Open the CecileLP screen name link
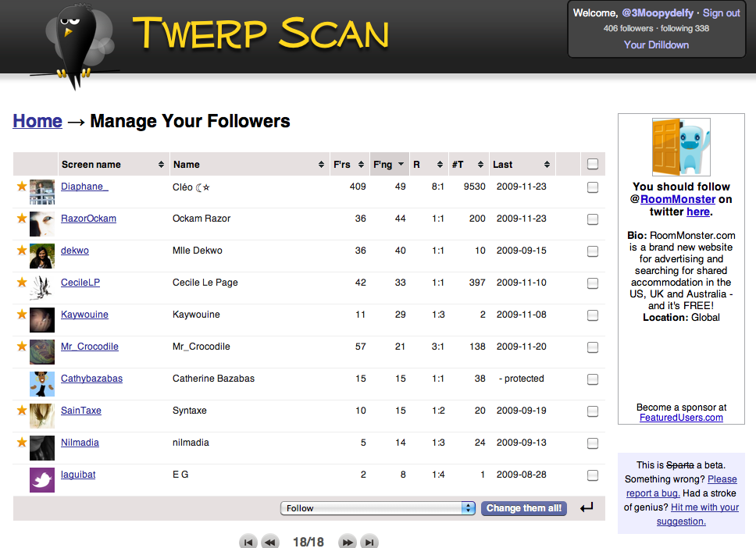Image resolution: width=756 pixels, height=548 pixels. 80,283
